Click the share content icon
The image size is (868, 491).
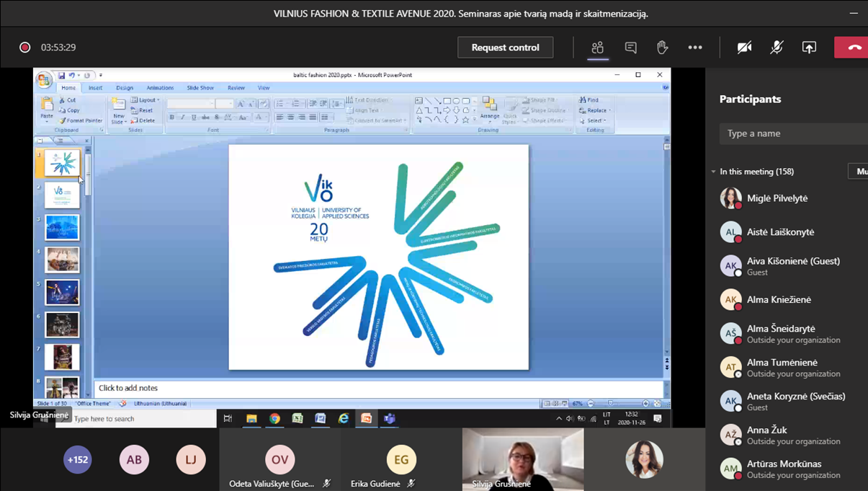coord(809,48)
